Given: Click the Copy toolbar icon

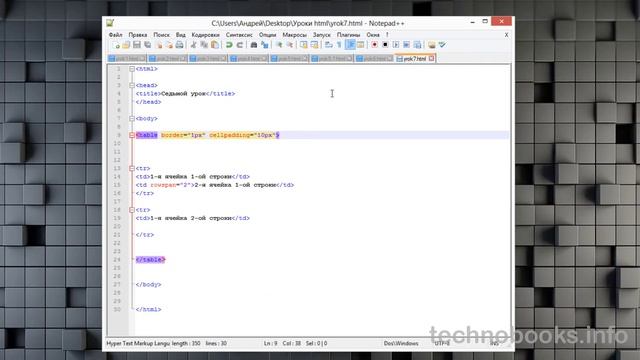Looking at the screenshot, I should coord(204,45).
